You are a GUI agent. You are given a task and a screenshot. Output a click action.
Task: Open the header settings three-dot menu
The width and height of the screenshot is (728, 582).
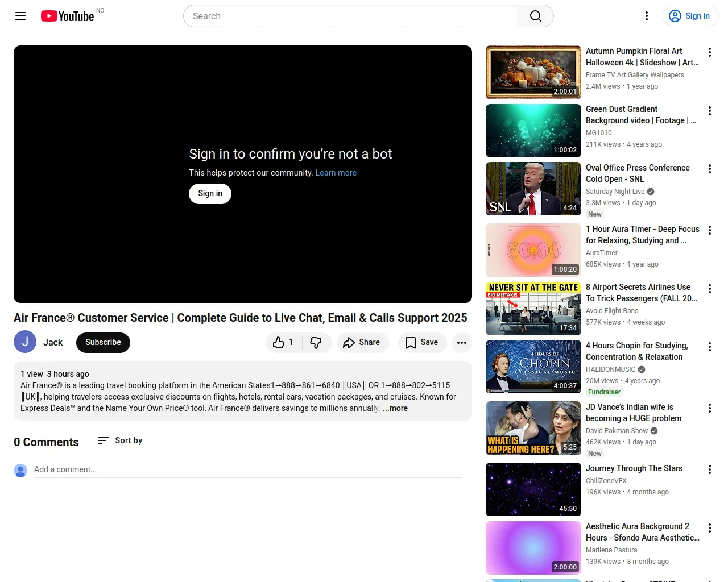pos(646,16)
